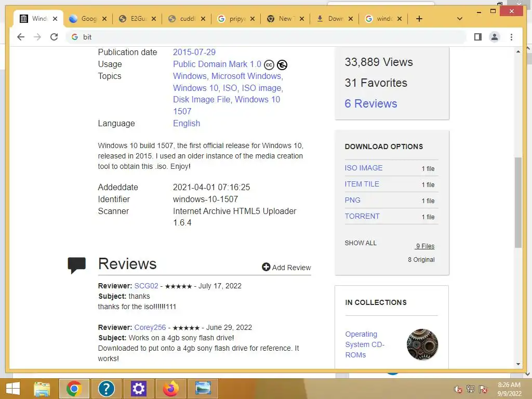Close the pripy tab
532x399 pixels.
pyautogui.click(x=252, y=19)
